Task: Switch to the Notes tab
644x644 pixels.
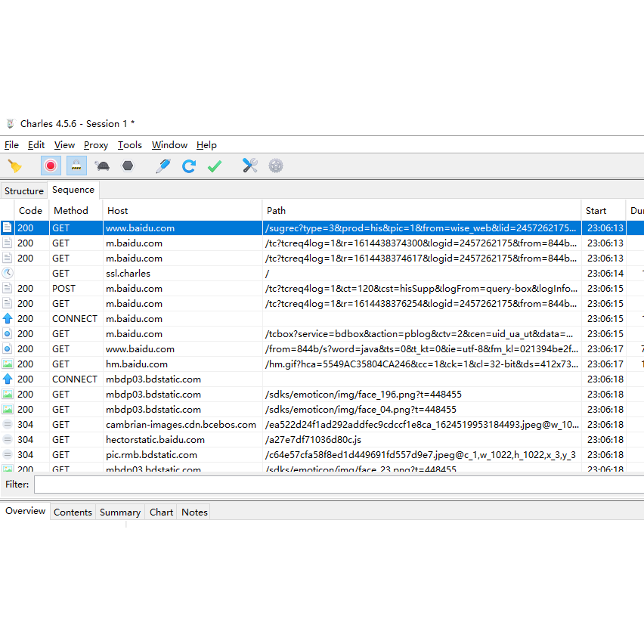Action: pyautogui.click(x=194, y=512)
